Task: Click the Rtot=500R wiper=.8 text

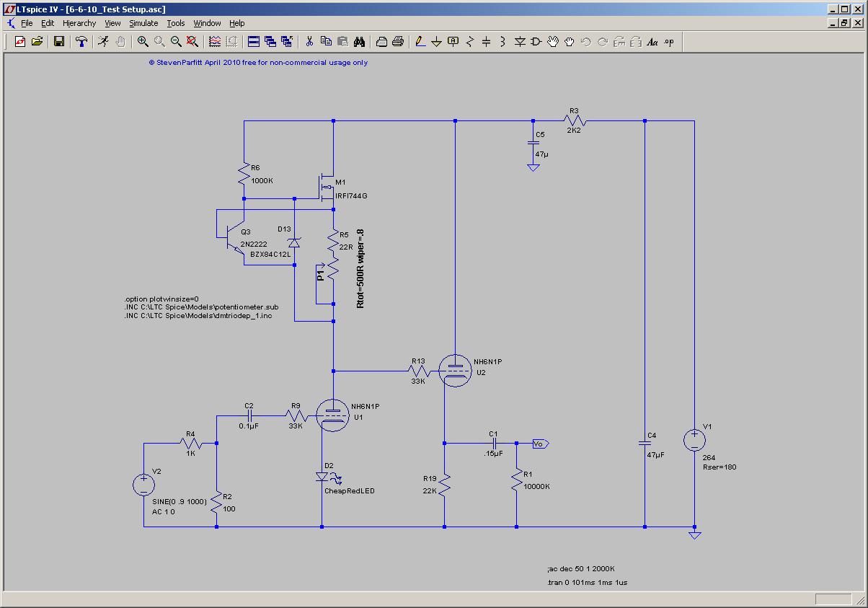Action: [x=360, y=270]
